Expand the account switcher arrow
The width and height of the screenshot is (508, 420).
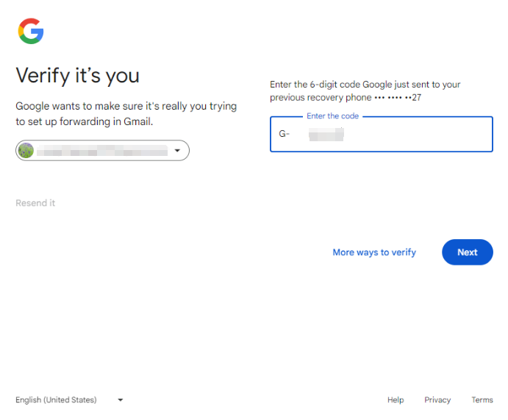click(177, 151)
